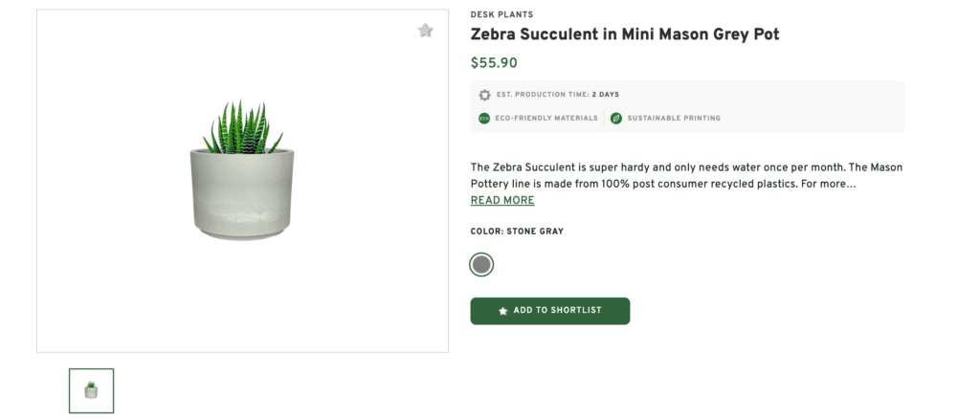Click the grey pot in main image

coord(242,195)
